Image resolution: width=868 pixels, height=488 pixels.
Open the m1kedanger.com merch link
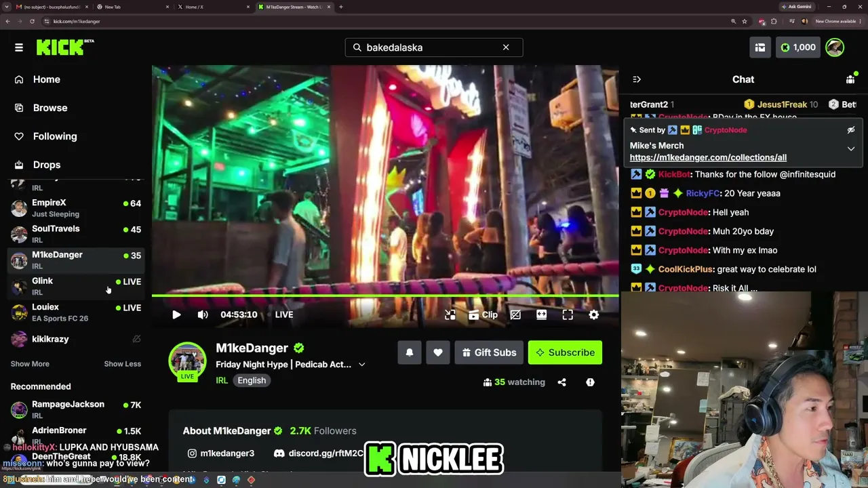[x=708, y=157]
